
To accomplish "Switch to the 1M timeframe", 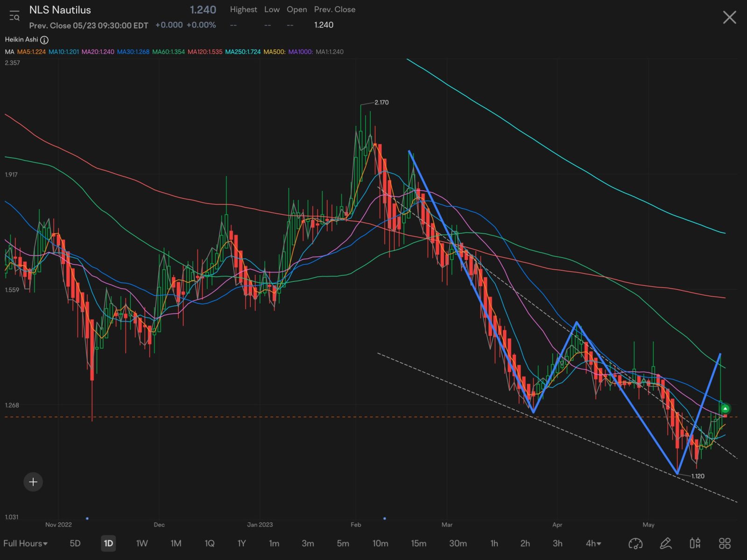I will point(176,543).
